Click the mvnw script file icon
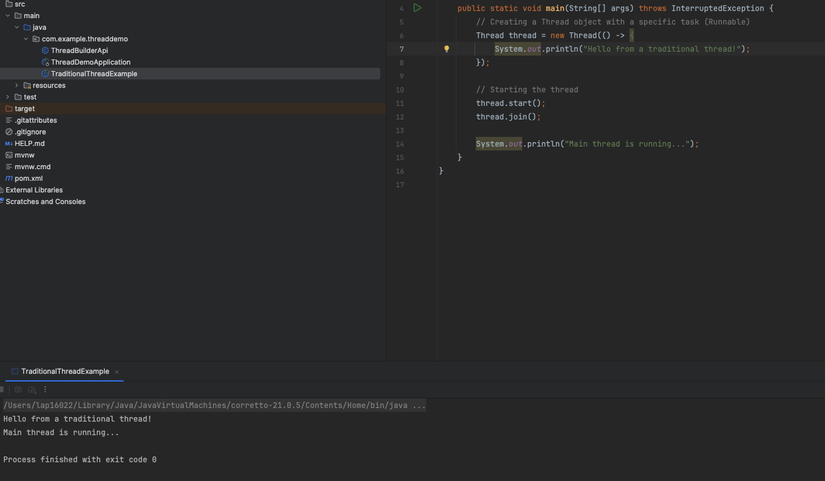Image resolution: width=825 pixels, height=481 pixels. coord(9,155)
